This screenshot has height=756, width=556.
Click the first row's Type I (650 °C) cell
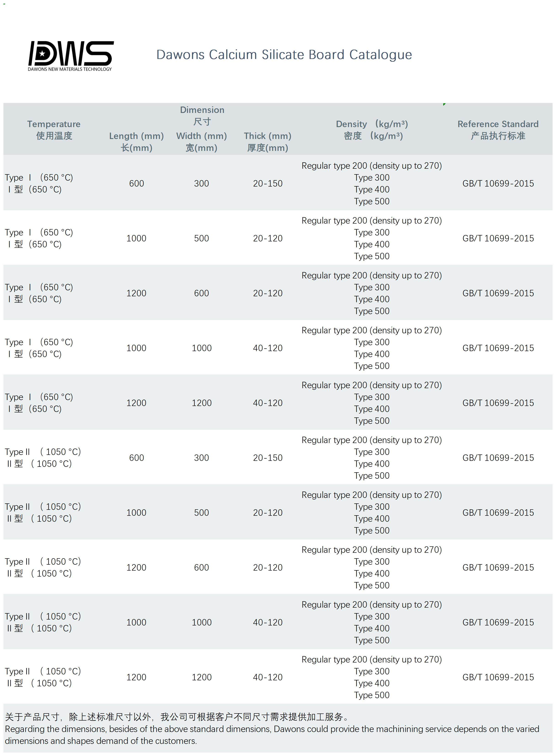tap(39, 183)
